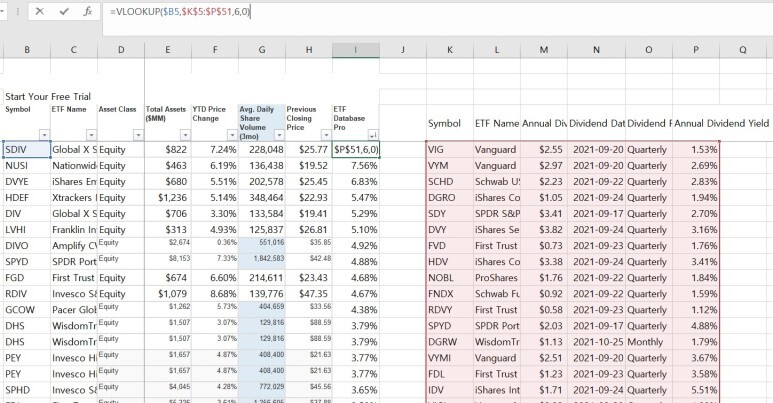Select column P header
The image size is (773, 403).
click(x=696, y=50)
